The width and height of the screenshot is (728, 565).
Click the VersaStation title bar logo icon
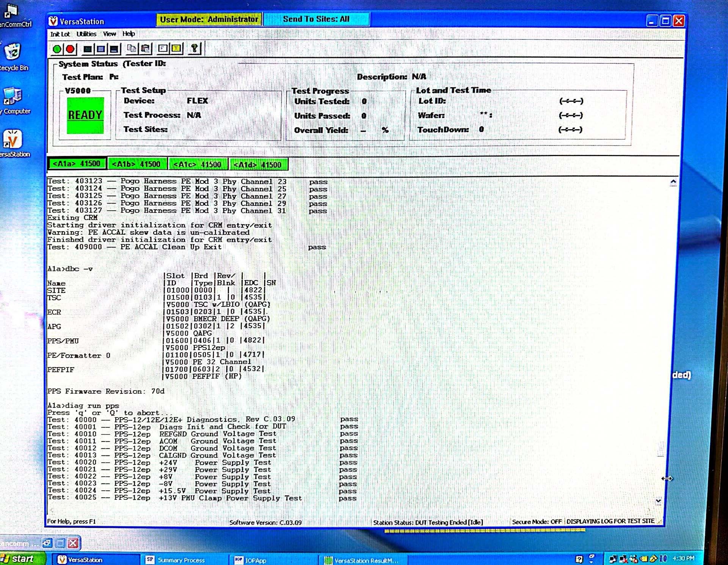pyautogui.click(x=53, y=21)
